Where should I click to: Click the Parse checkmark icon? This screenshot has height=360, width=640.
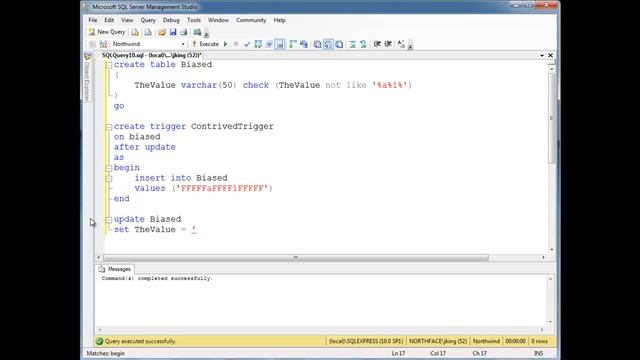tap(247, 44)
